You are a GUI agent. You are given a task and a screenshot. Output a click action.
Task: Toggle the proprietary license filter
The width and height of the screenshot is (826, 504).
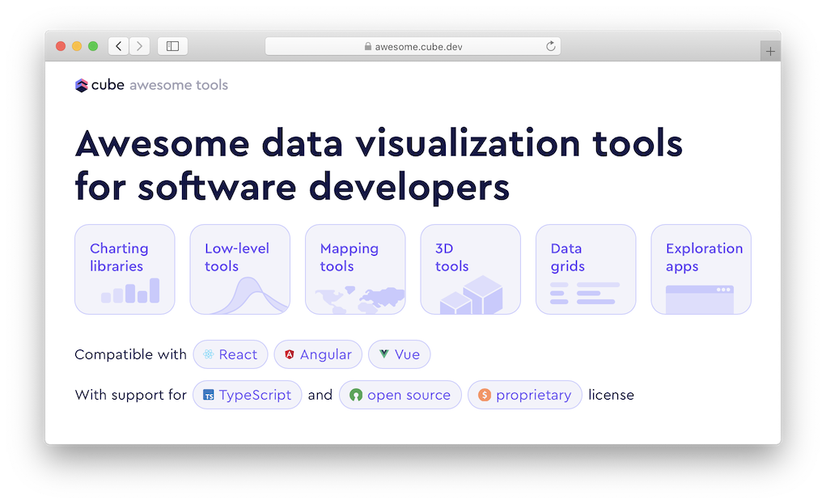pos(525,395)
